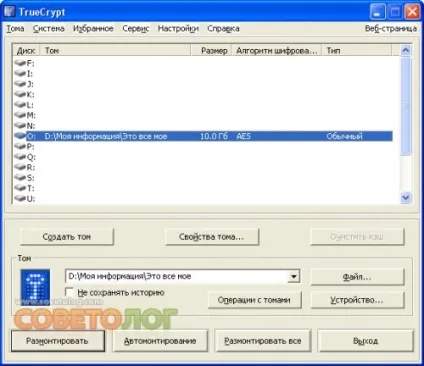Select drive P: icon in list
The height and width of the screenshot is (366, 424).
tap(20, 146)
